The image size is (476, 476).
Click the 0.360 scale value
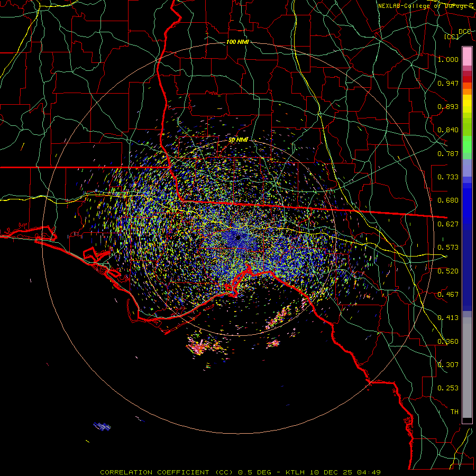448,342
